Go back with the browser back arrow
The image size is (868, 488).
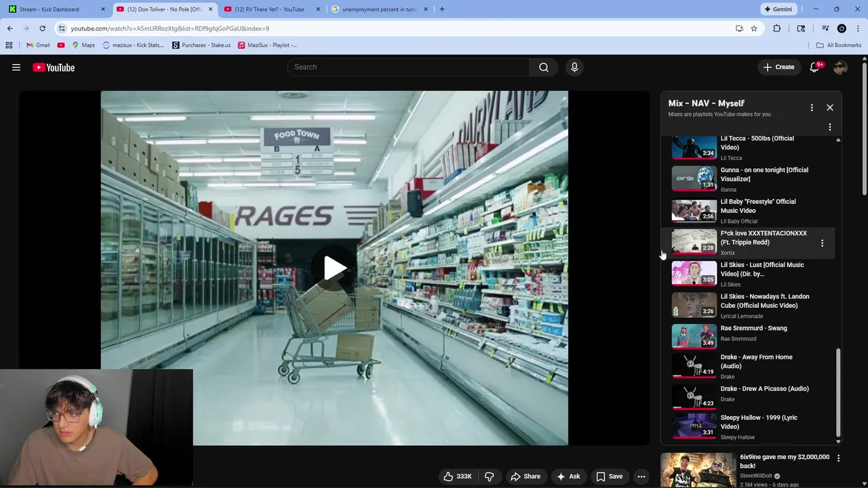[10, 28]
